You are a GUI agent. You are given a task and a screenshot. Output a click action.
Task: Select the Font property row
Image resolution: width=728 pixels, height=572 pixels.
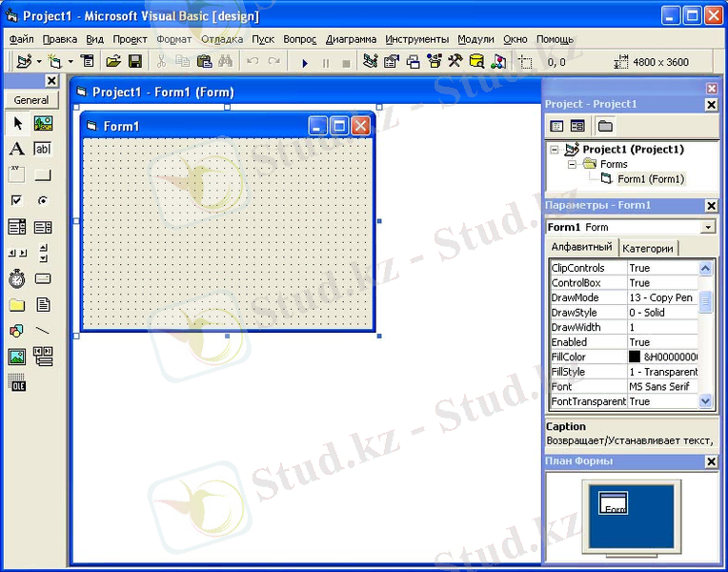click(x=624, y=387)
